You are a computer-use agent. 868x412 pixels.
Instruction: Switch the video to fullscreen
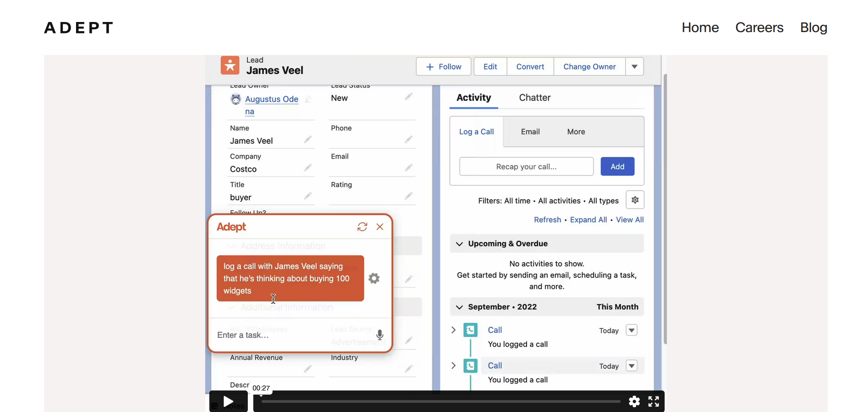click(x=654, y=401)
